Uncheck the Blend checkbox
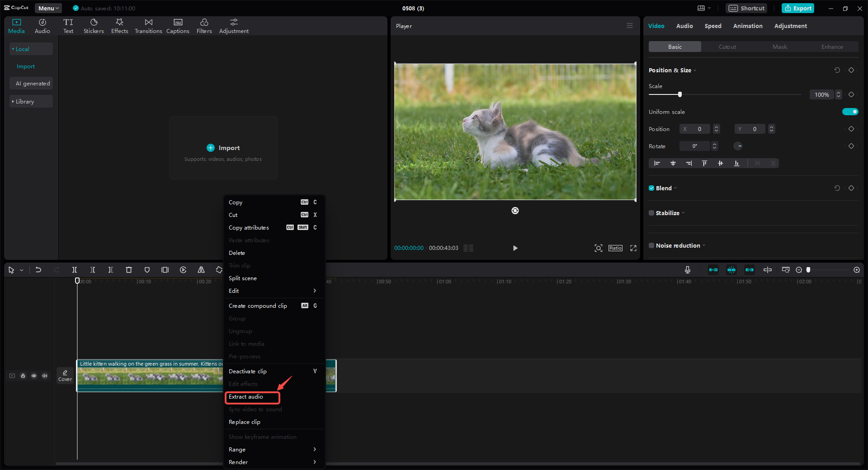 tap(651, 188)
